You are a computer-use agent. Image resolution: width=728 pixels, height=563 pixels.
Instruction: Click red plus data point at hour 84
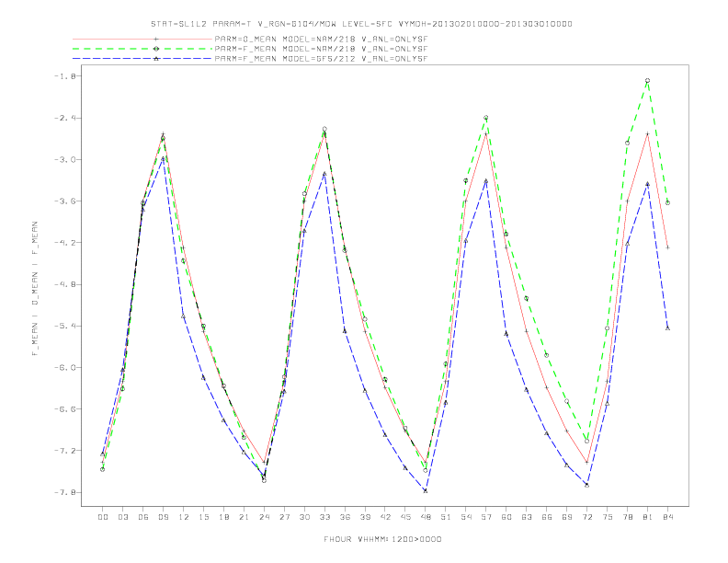667,247
